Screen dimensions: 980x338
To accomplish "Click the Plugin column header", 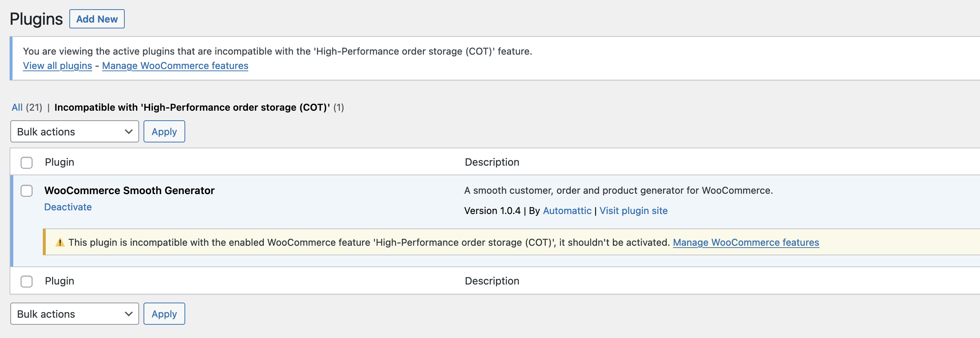I will pyautogui.click(x=59, y=162).
